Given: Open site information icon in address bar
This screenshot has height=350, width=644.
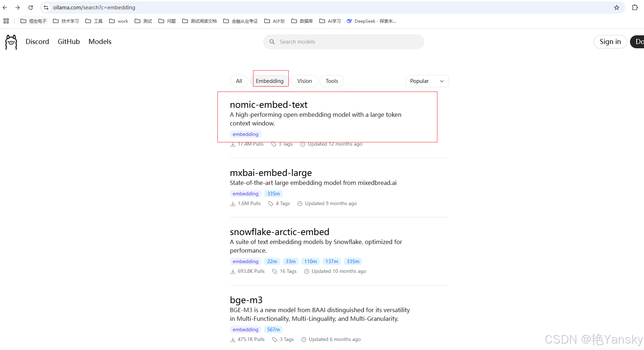Looking at the screenshot, I should coord(46,8).
